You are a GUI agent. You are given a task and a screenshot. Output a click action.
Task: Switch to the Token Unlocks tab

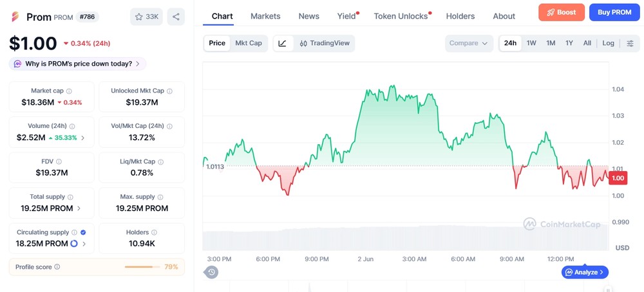coord(401,17)
